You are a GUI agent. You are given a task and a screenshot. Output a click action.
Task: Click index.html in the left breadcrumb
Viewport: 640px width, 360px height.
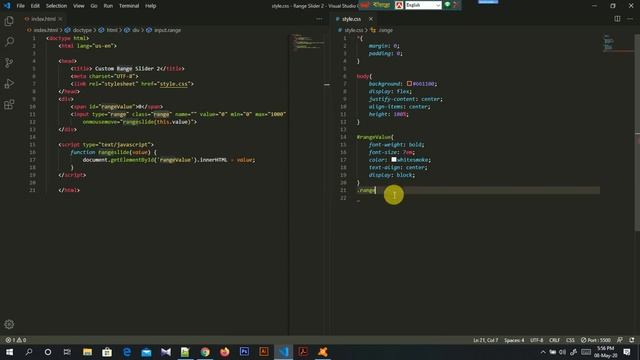(x=45, y=30)
